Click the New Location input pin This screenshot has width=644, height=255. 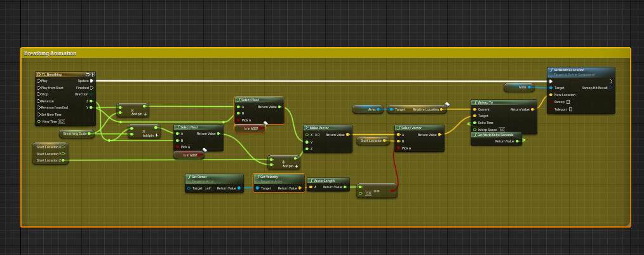click(551, 95)
